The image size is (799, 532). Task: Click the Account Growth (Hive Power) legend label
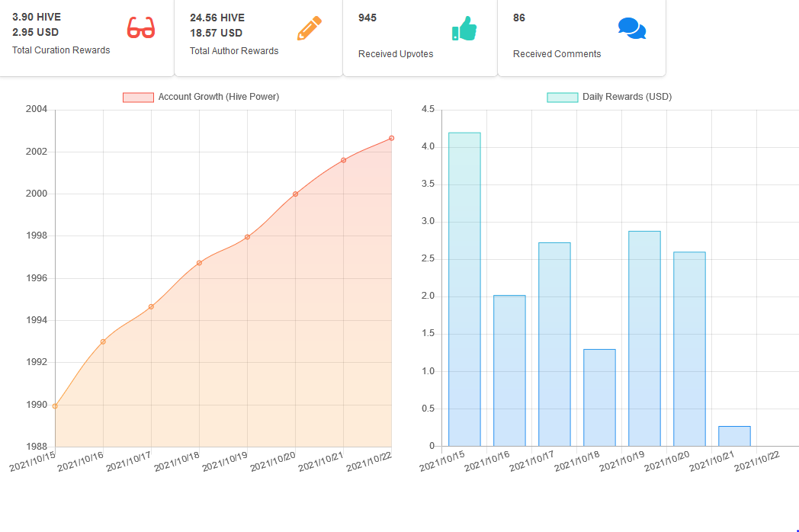(x=219, y=97)
